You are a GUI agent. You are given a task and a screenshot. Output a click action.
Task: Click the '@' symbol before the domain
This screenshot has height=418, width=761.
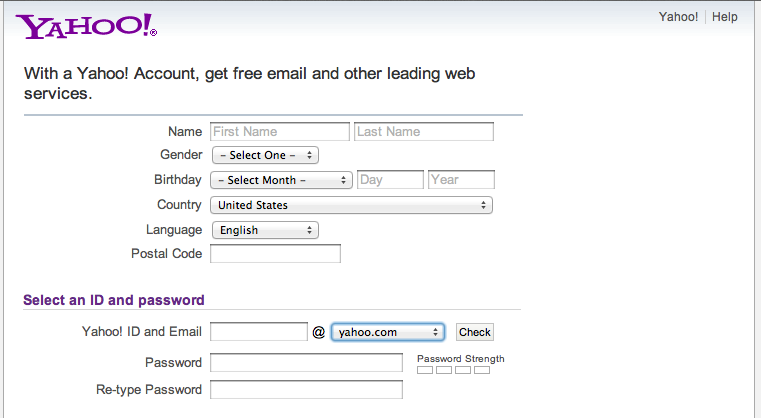click(x=319, y=332)
